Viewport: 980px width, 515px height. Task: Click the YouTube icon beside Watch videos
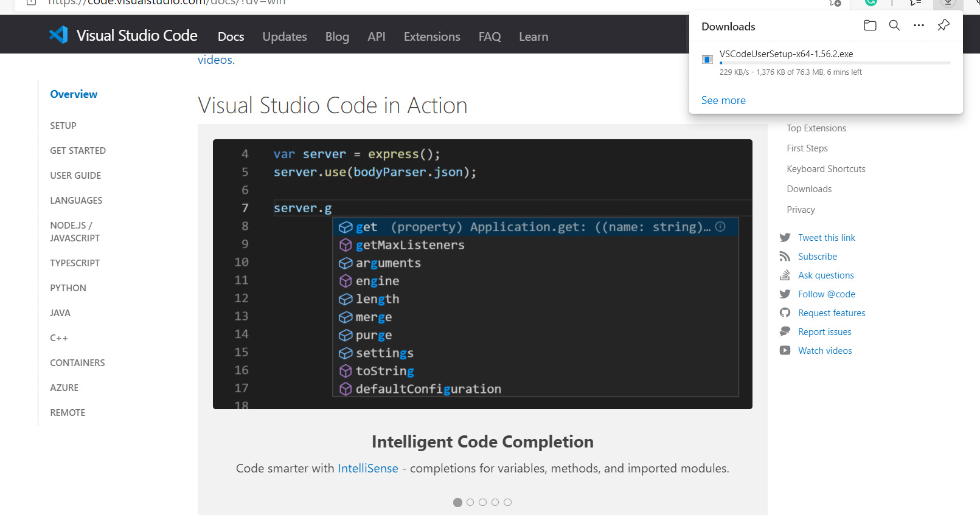pos(785,351)
